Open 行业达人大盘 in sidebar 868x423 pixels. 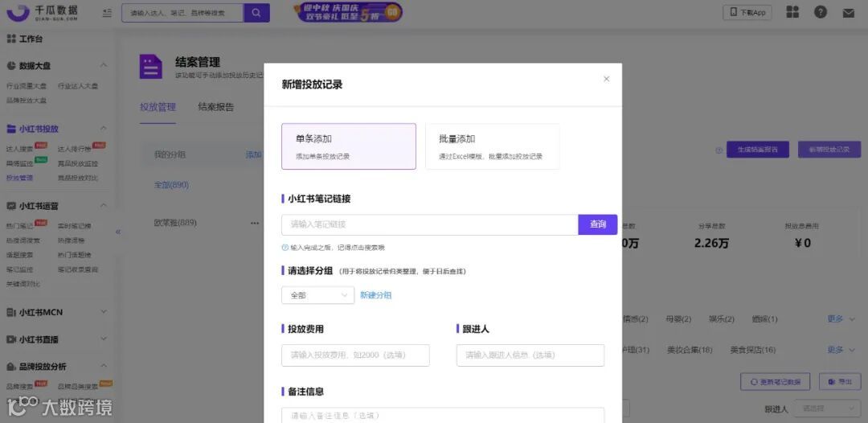click(78, 86)
